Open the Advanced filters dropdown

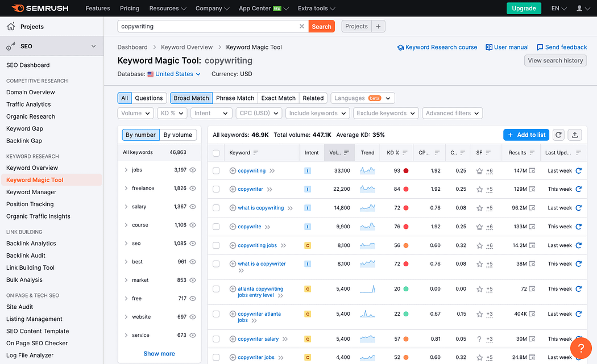pyautogui.click(x=453, y=113)
